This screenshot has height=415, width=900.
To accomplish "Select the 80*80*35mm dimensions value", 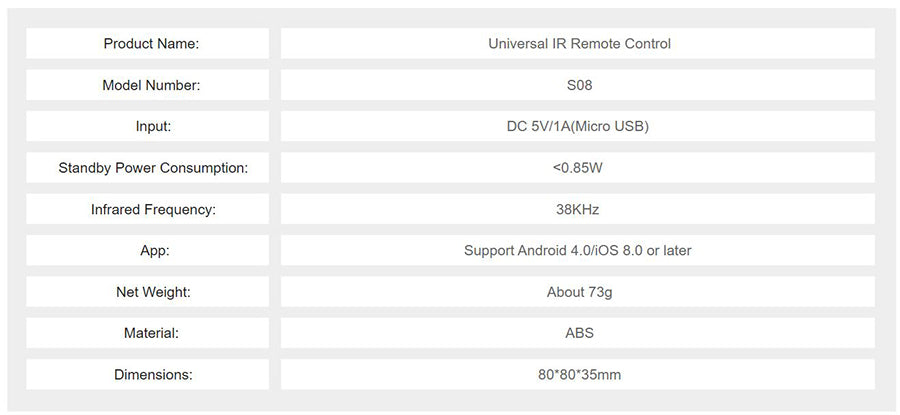I will pyautogui.click(x=579, y=375).
